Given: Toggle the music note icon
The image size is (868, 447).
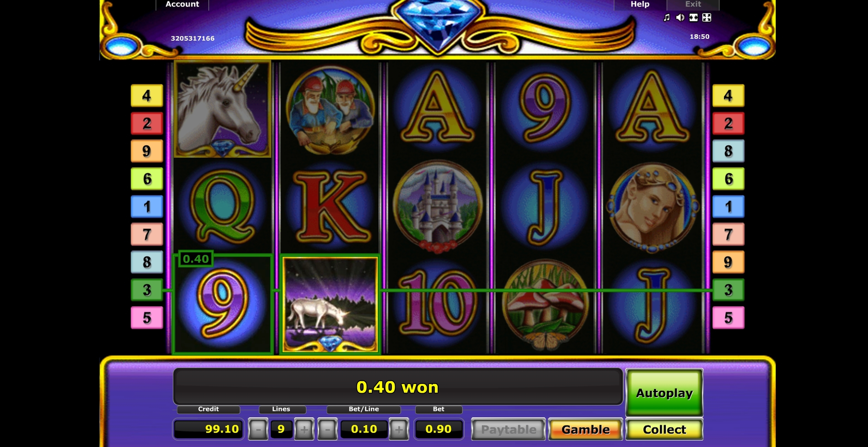Looking at the screenshot, I should (667, 18).
